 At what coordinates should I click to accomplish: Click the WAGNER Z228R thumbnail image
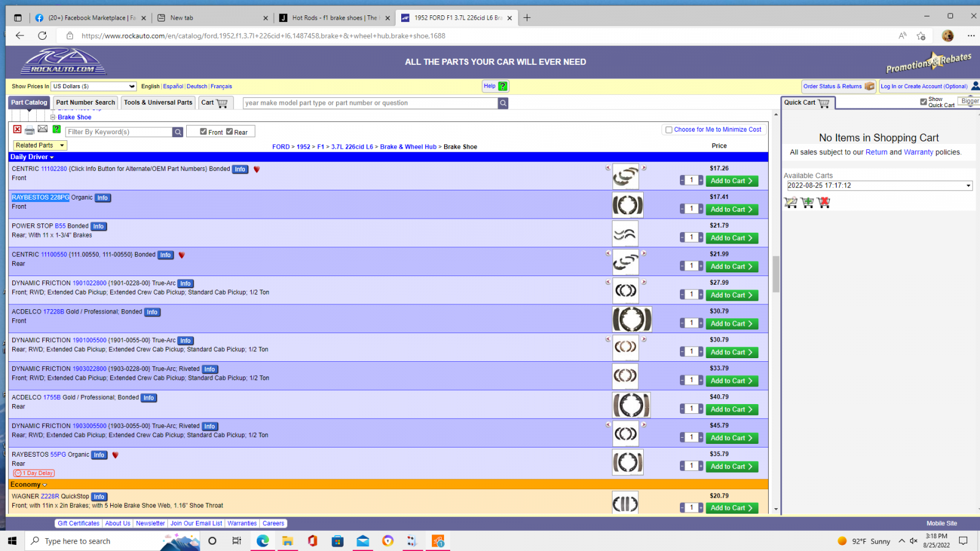(625, 503)
